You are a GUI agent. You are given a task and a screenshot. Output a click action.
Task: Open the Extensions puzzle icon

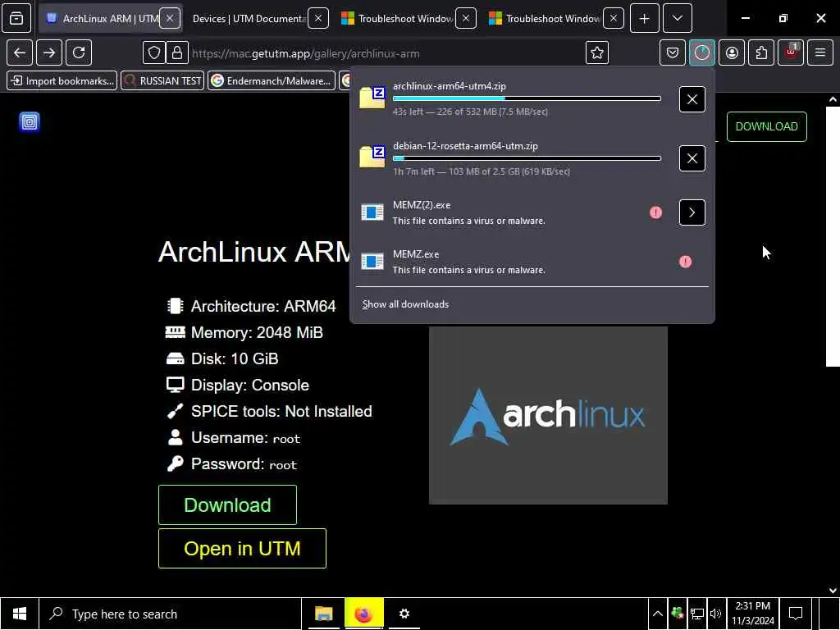click(x=761, y=52)
